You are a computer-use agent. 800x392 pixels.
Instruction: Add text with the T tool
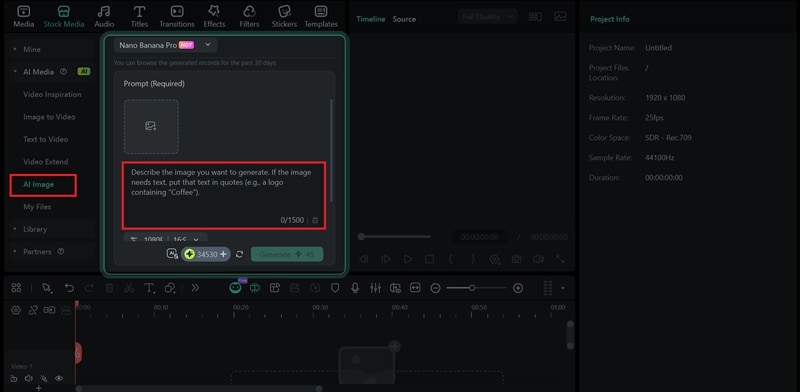[149, 288]
